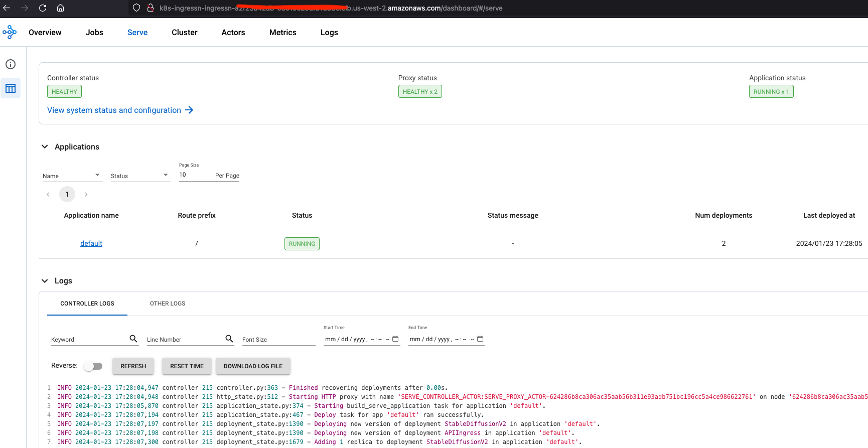Click the Font Size input field
Screen dimensions: 868x448
pyautogui.click(x=278, y=339)
